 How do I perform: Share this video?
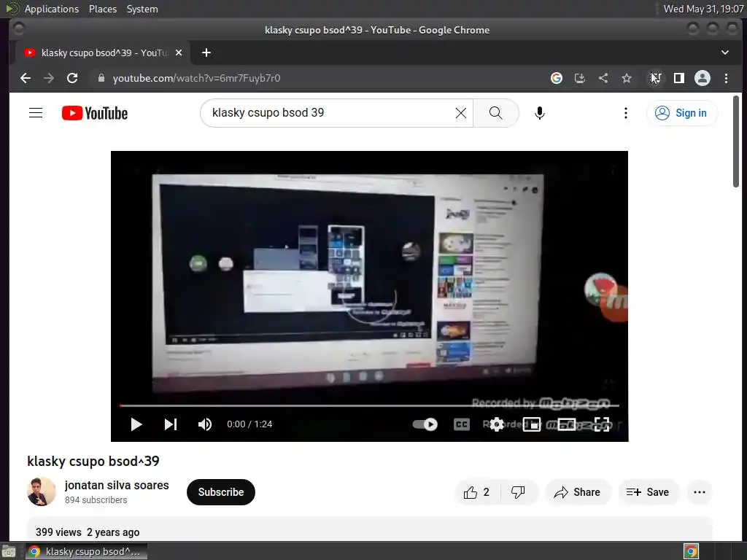coord(577,492)
